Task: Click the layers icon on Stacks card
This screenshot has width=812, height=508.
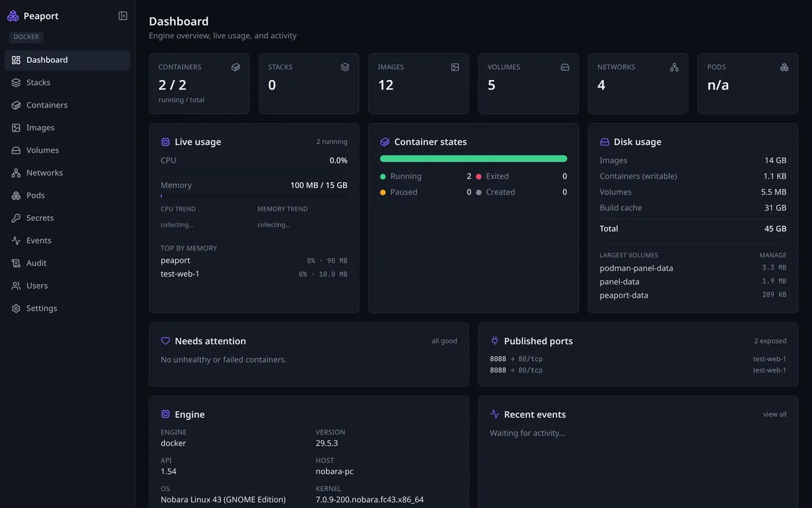Action: [x=345, y=67]
